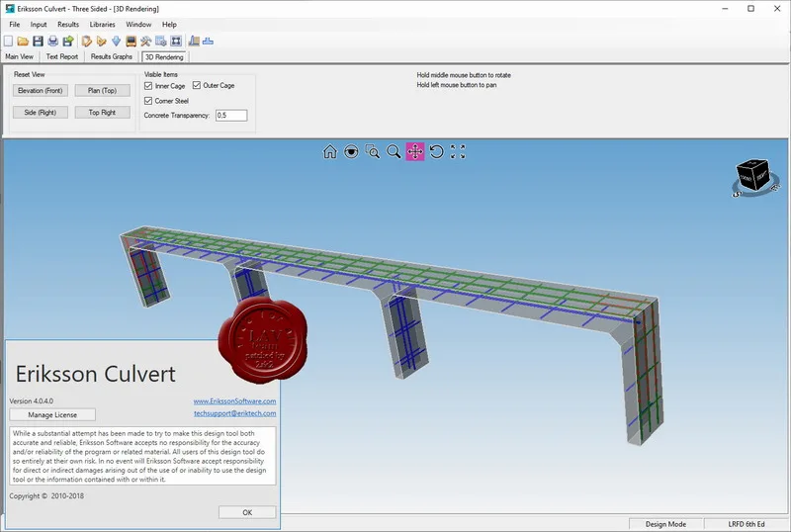This screenshot has width=791, height=532.
Task: Open the Window menu
Action: point(138,25)
